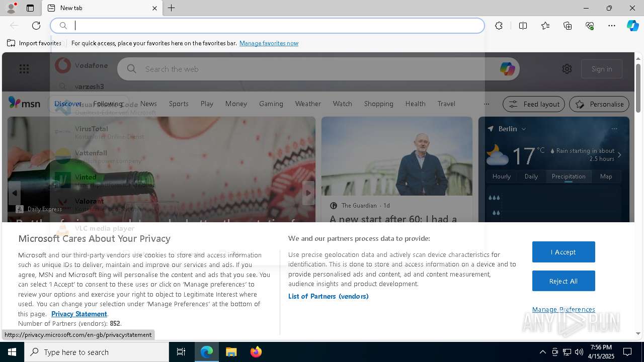Select the Map weather tab
The image size is (644, 362).
(606, 176)
